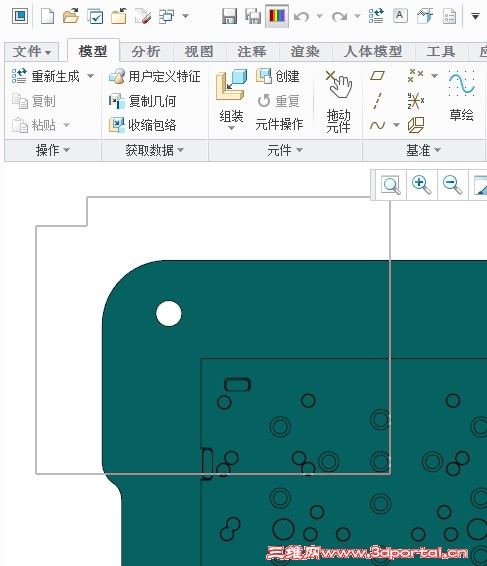Click the New file icon

click(47, 16)
